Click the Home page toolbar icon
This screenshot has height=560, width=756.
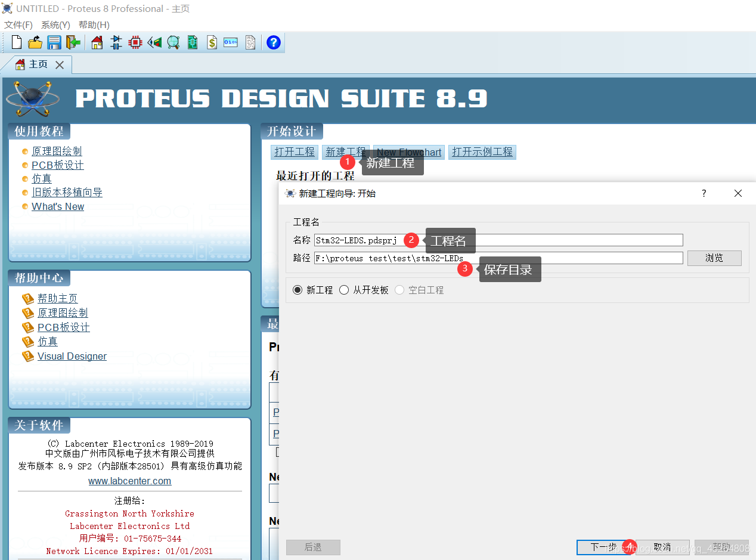tap(97, 42)
